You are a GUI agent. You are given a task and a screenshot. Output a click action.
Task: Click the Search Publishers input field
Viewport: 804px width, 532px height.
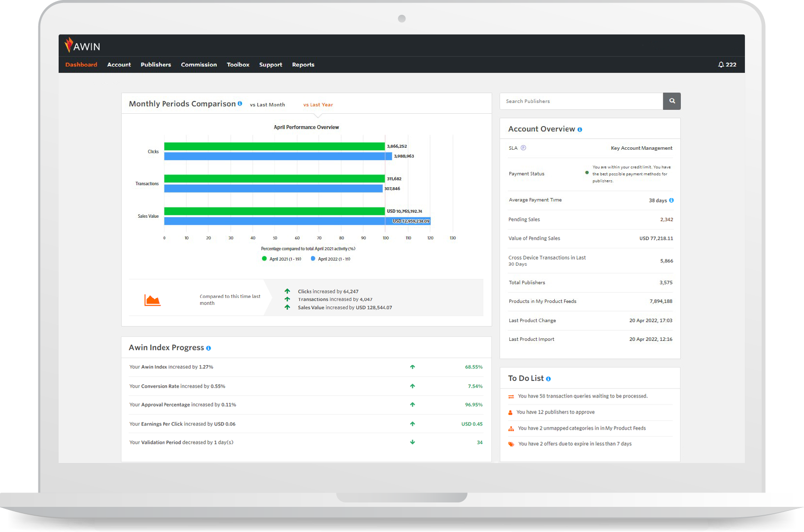pyautogui.click(x=581, y=101)
